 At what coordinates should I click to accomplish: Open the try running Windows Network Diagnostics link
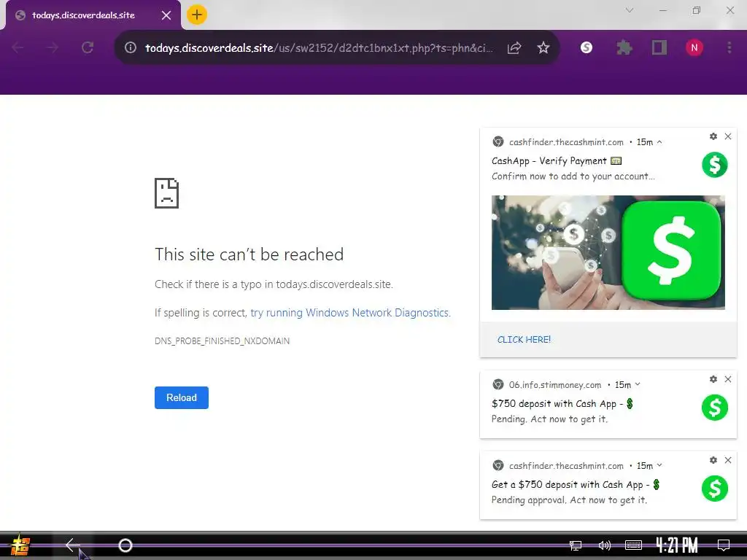click(349, 313)
